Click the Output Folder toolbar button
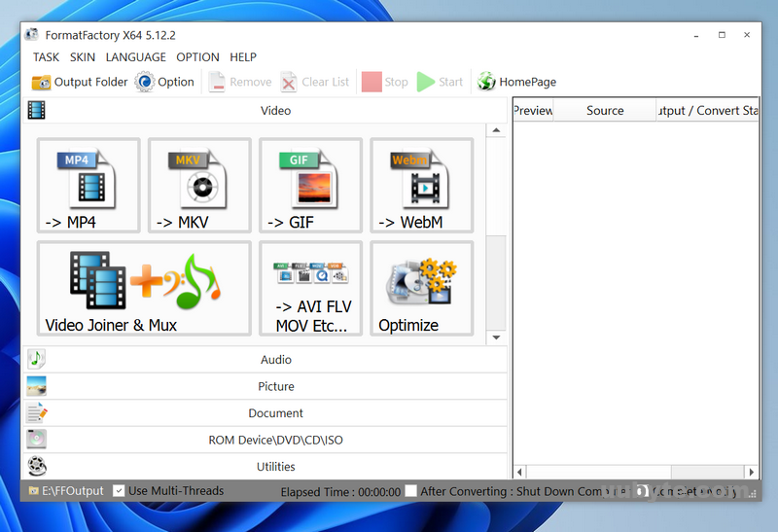The width and height of the screenshot is (778, 532). tap(80, 82)
